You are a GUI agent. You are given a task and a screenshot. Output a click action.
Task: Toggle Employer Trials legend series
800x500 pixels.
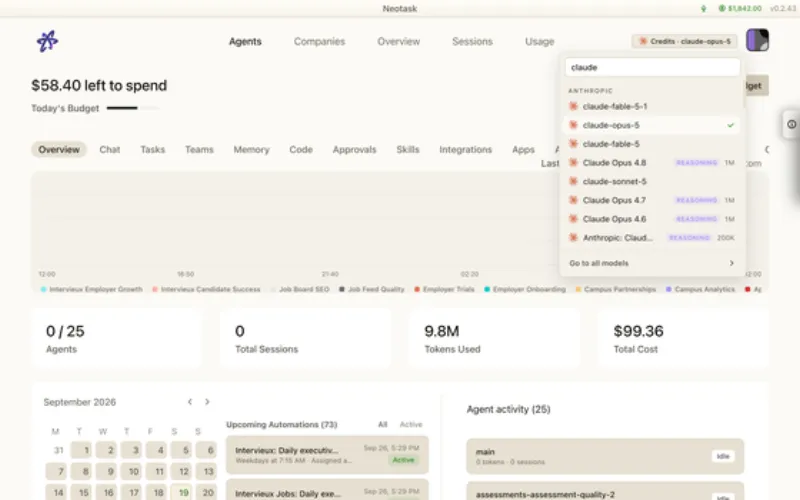[444, 289]
